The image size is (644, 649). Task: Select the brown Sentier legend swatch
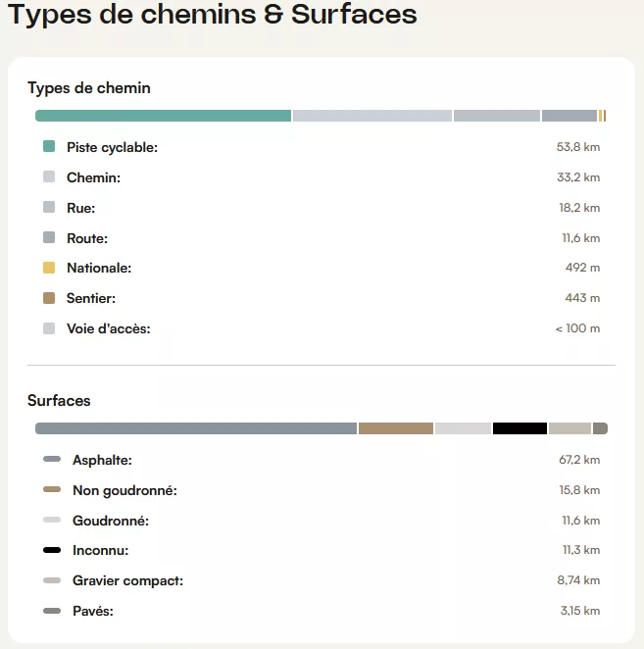click(49, 298)
